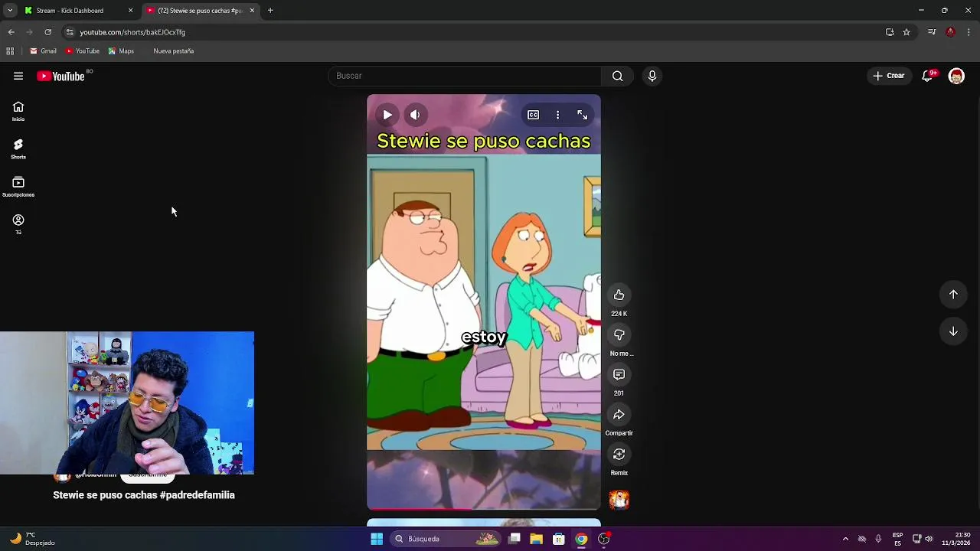Mute the Shorts video volume

[x=415, y=115]
